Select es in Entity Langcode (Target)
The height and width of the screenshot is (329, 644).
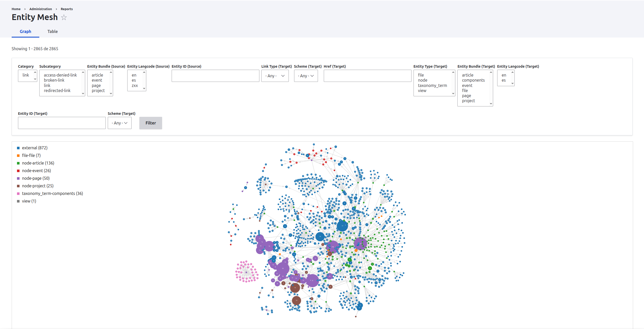504,80
